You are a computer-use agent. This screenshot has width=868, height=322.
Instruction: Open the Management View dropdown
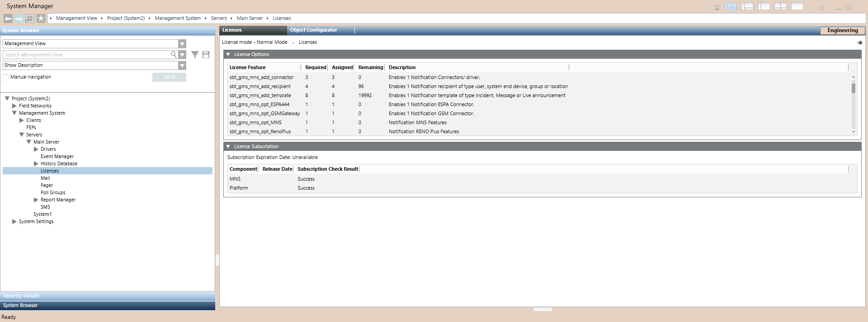pos(182,44)
